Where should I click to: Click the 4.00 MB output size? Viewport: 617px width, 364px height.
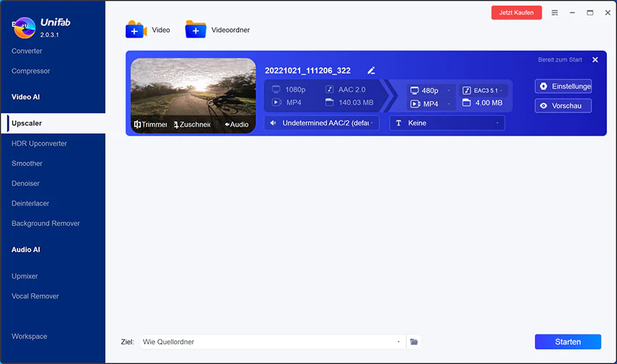point(489,102)
